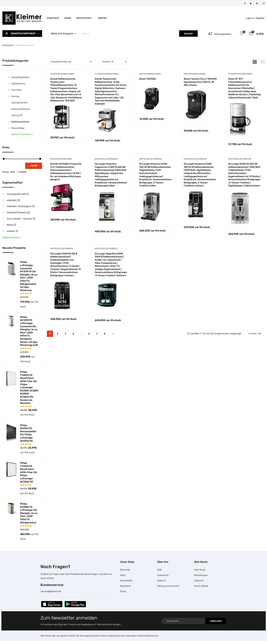
Task: Switch to grid view layout
Action: (255, 62)
